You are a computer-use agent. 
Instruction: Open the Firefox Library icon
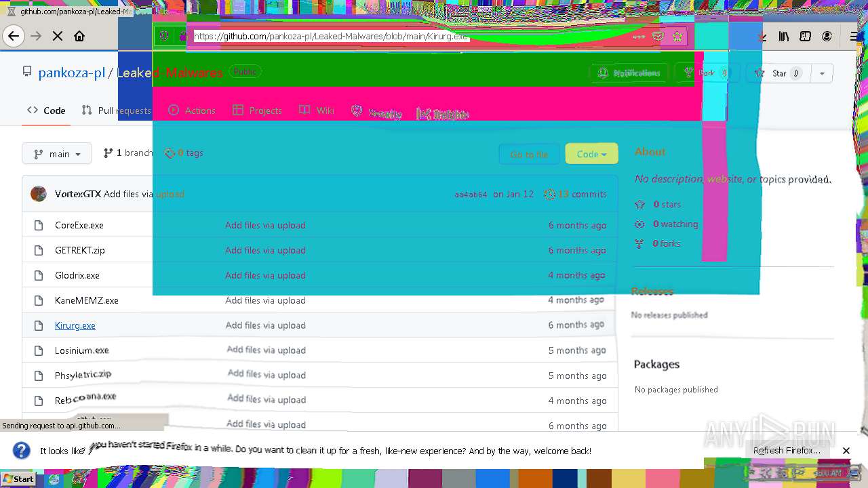(784, 37)
